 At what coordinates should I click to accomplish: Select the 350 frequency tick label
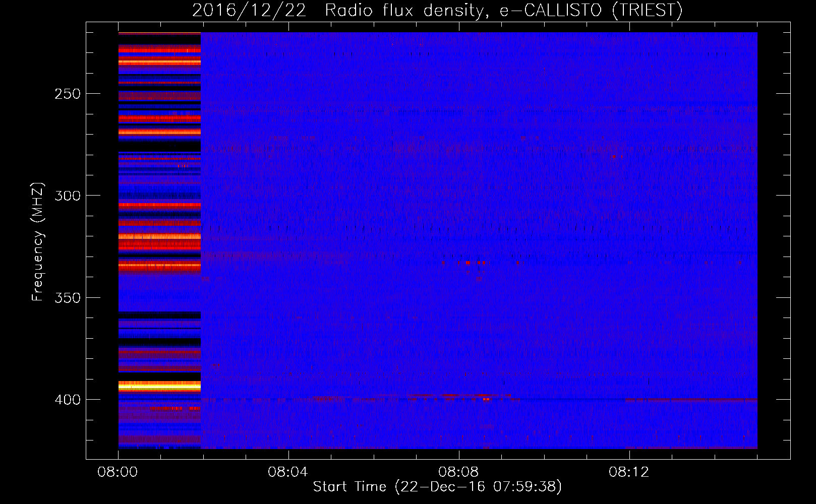tap(68, 297)
